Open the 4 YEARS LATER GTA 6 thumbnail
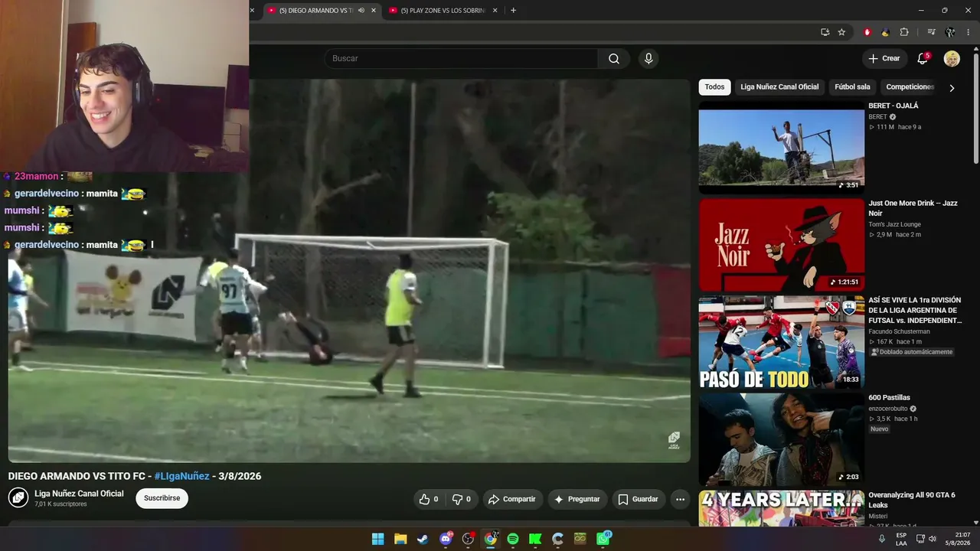Viewport: 980px width, 551px height. tap(781, 508)
